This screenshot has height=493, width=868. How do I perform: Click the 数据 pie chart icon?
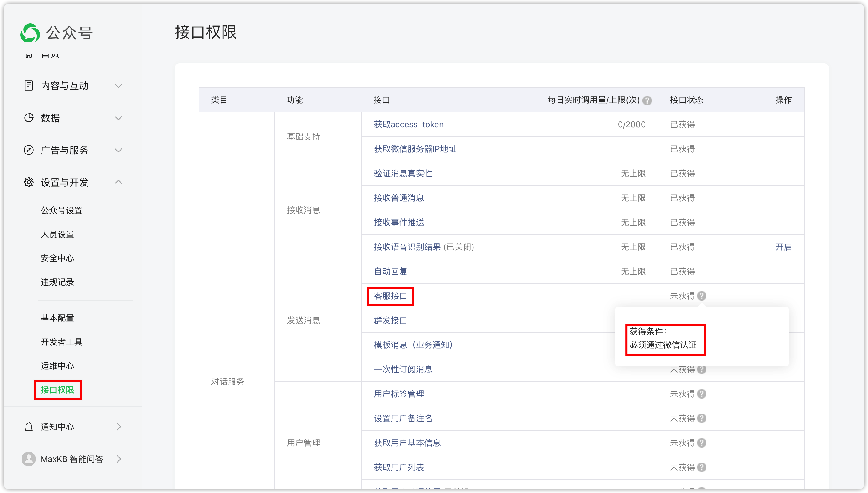click(29, 118)
